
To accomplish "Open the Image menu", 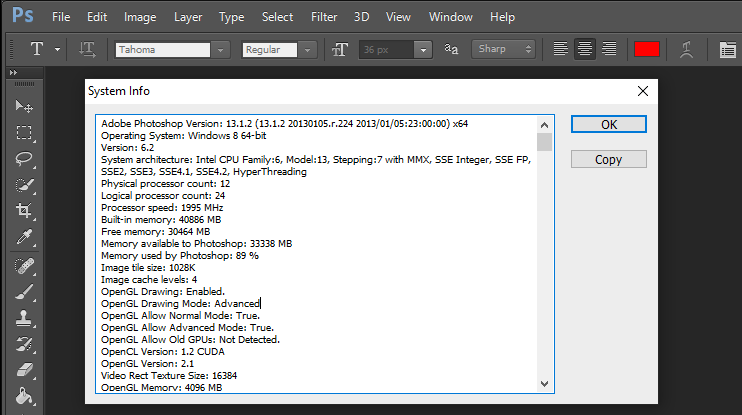I will coord(140,17).
